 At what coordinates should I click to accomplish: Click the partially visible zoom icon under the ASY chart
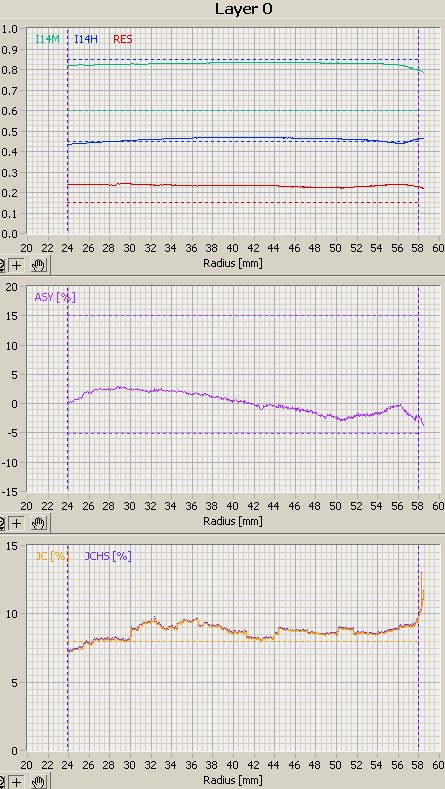click(3, 523)
